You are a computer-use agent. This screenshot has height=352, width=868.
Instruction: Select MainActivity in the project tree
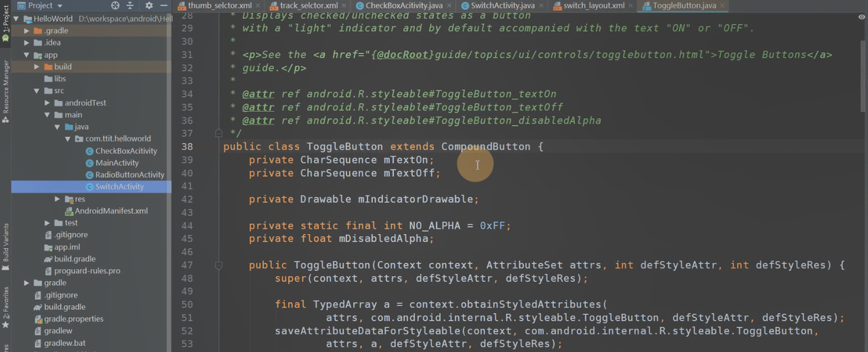pos(117,163)
